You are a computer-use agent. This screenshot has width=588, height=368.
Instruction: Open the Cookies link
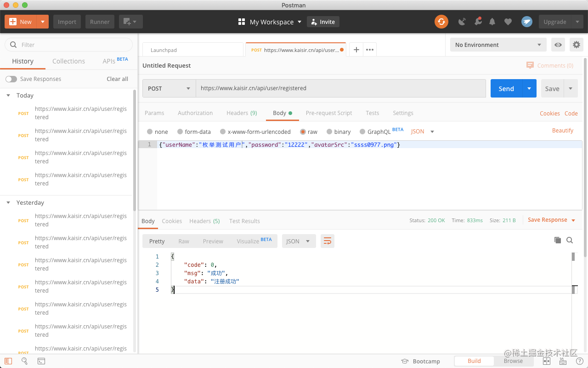[x=549, y=113]
